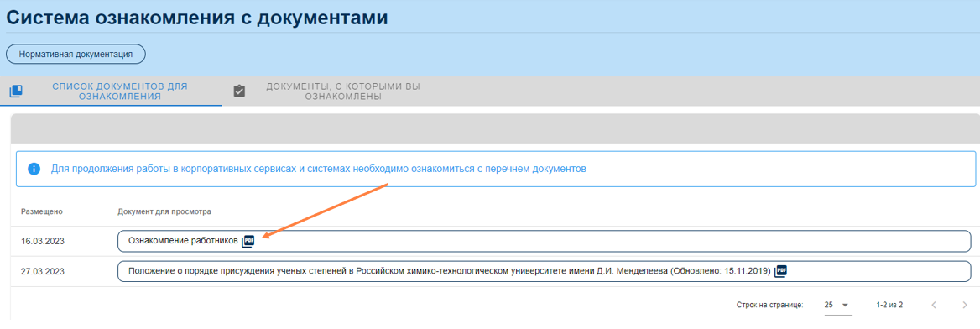Open Документы, с которыми вы ознакомлены tab
The image size is (980, 329).
pyautogui.click(x=343, y=91)
